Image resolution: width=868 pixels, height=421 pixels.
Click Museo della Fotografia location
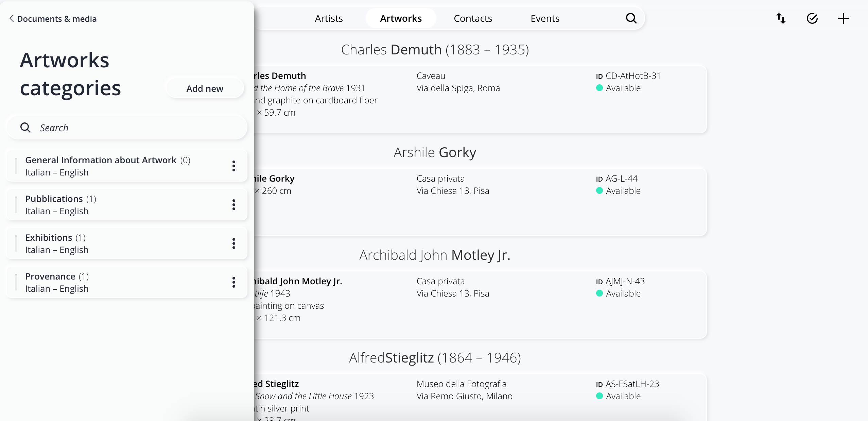[x=461, y=384]
